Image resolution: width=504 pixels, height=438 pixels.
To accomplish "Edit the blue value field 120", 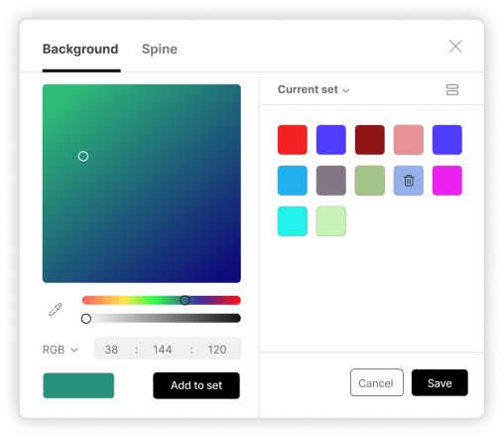I will (217, 350).
